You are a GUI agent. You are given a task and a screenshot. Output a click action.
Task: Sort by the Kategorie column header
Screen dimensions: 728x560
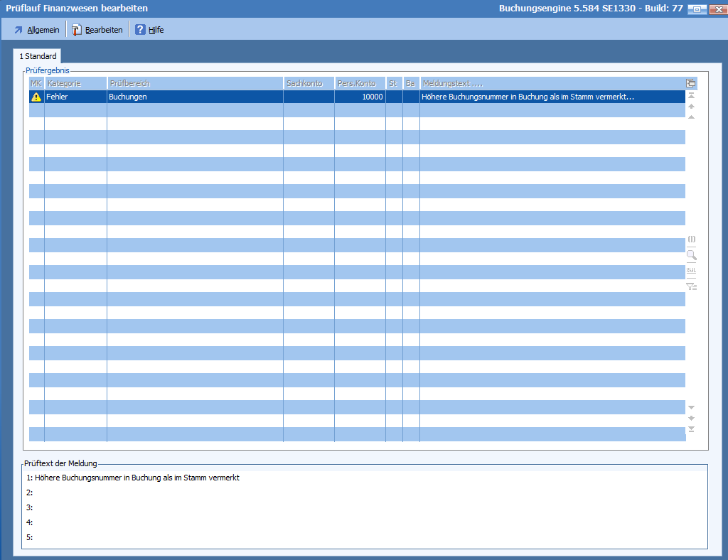pos(75,83)
